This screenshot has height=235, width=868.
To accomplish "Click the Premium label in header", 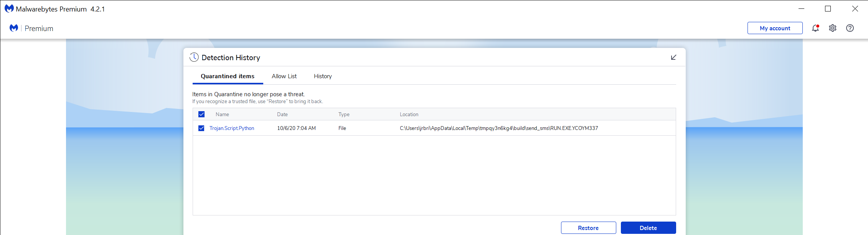I will pyautogui.click(x=39, y=28).
